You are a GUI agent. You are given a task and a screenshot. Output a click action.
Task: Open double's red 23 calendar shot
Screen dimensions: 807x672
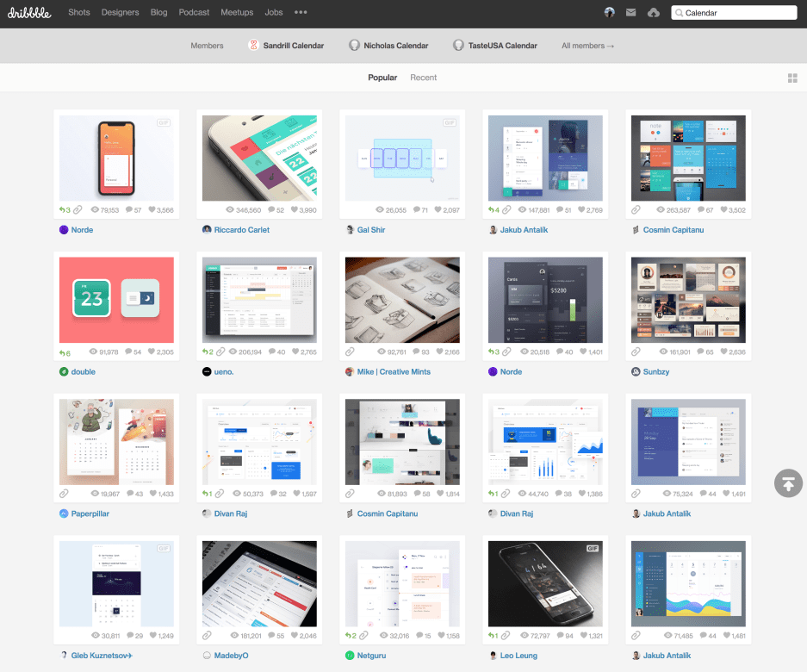[x=116, y=300]
